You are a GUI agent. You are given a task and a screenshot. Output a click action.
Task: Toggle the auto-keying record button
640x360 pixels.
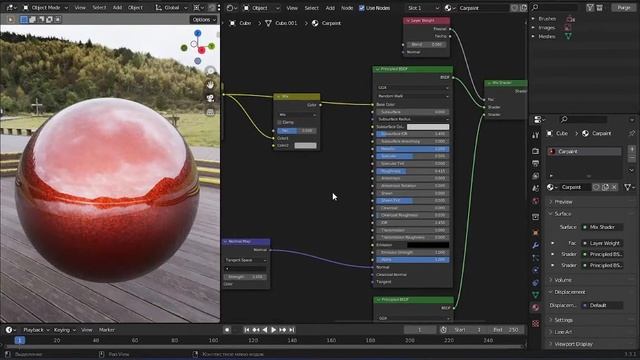click(x=227, y=330)
